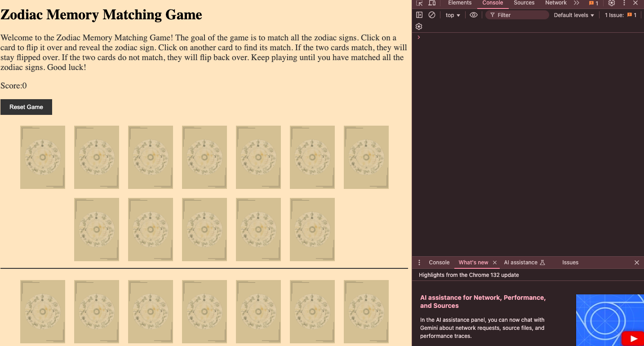Screen dimensions: 644x346
Task: Flip the first card in the five-card row
Action: tap(97, 229)
